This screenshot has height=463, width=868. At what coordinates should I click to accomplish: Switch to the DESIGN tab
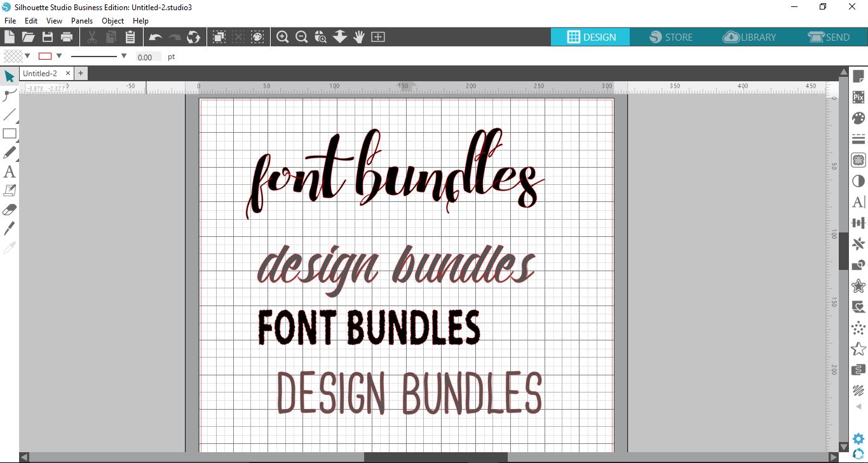coord(590,37)
